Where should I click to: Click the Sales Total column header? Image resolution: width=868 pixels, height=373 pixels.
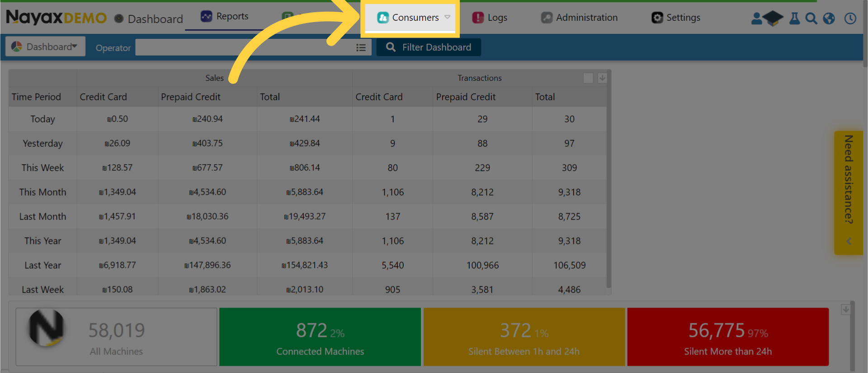pyautogui.click(x=270, y=97)
